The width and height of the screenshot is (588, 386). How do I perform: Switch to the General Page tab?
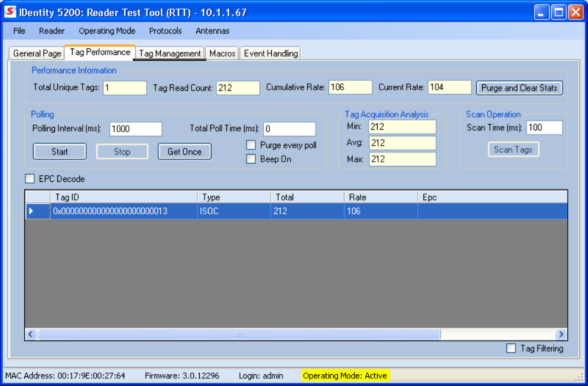(37, 53)
